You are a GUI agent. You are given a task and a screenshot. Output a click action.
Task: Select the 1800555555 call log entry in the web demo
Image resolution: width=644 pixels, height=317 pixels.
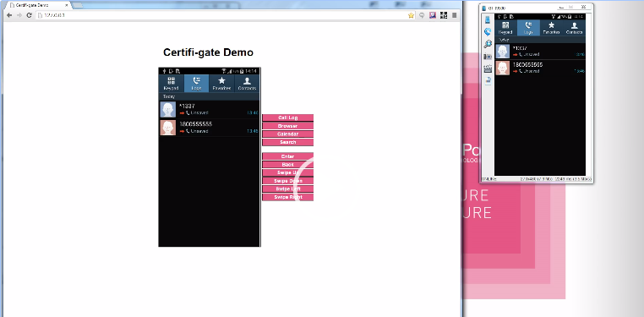(x=209, y=128)
